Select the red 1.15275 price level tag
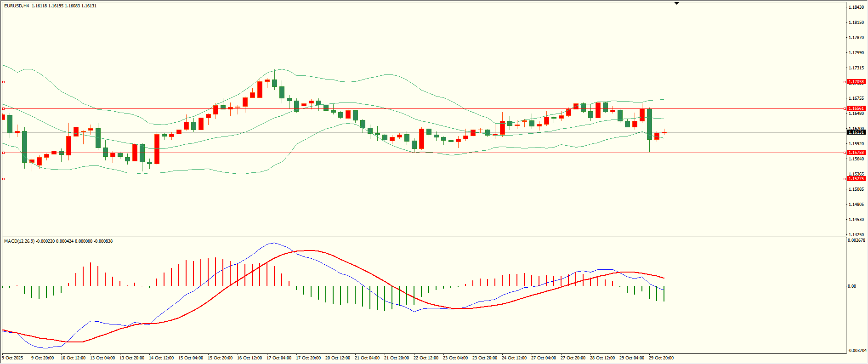 coord(856,178)
